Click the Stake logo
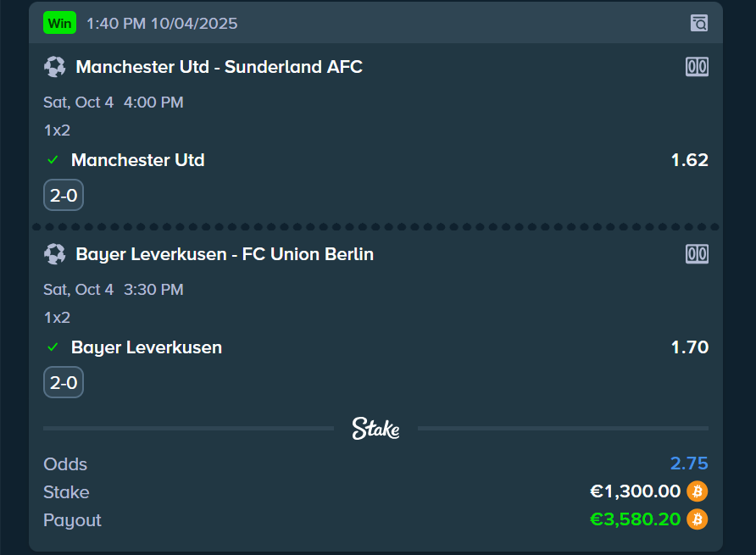The width and height of the screenshot is (756, 555). [x=375, y=429]
